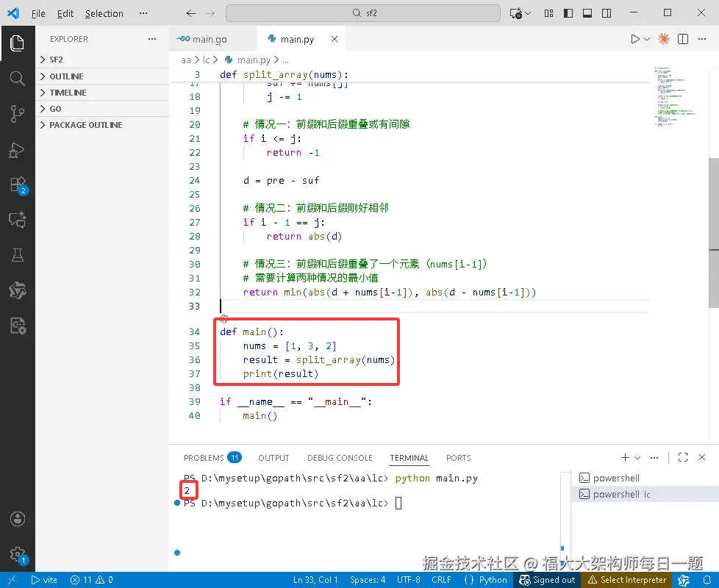Switch to OUTPUT panel tab
Image resolution: width=719 pixels, height=588 pixels.
pos(273,458)
